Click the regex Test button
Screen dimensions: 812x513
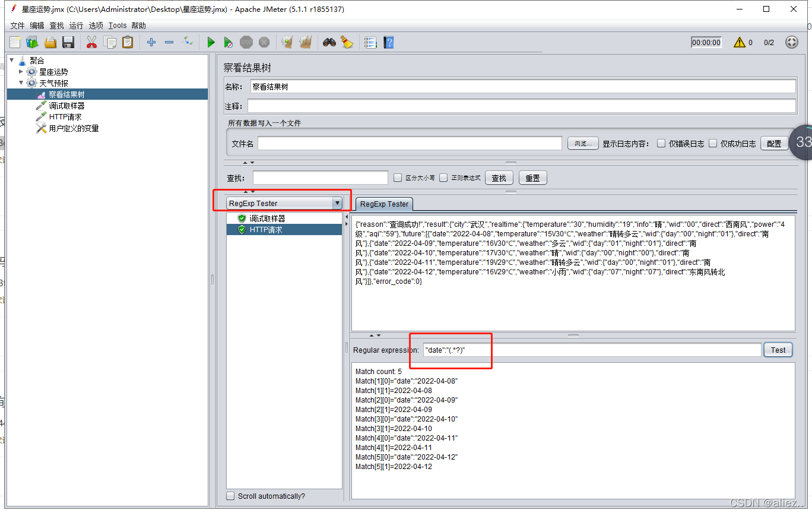778,350
